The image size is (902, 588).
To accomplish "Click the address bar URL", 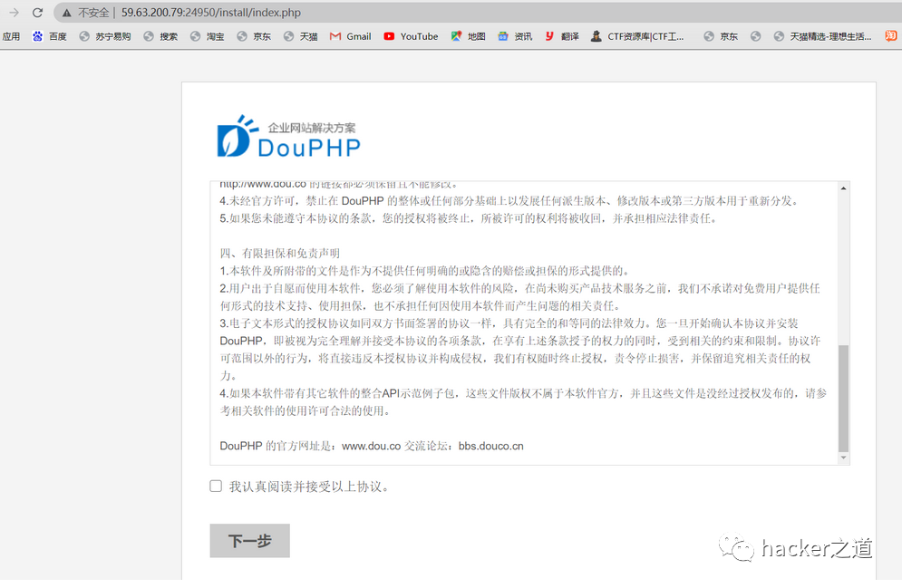I will tap(210, 12).
